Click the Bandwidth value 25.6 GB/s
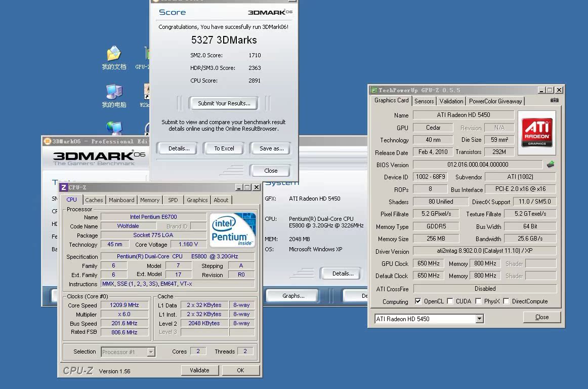 click(530, 239)
